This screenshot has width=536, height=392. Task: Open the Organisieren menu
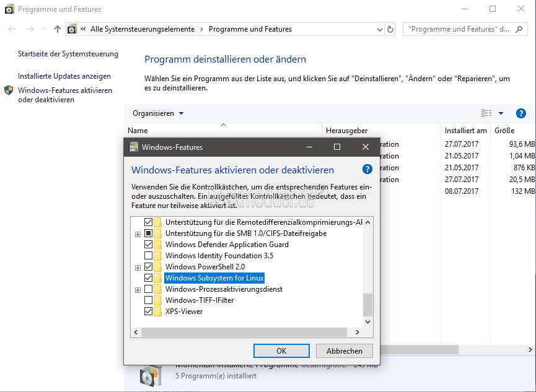click(x=158, y=113)
